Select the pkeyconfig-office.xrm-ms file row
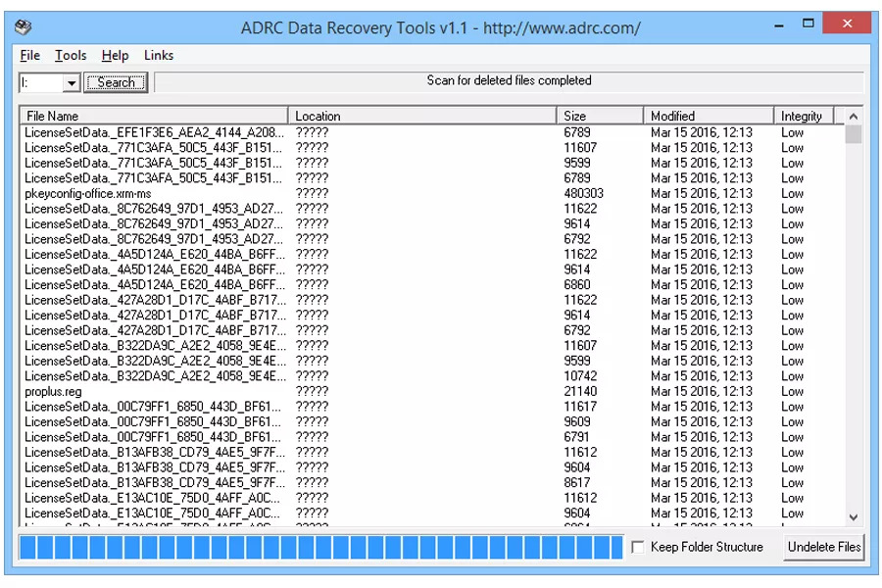Viewport: 882px width, 588px height. tap(88, 193)
